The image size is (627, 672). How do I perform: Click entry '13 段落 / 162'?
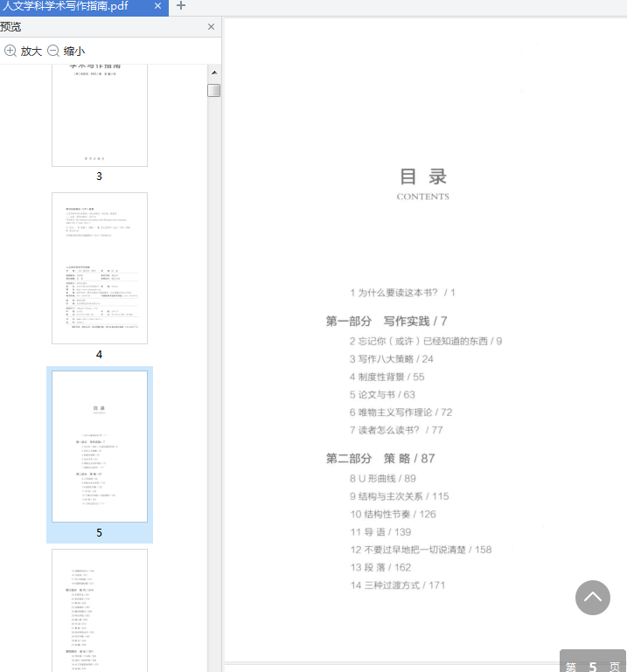coord(380,568)
